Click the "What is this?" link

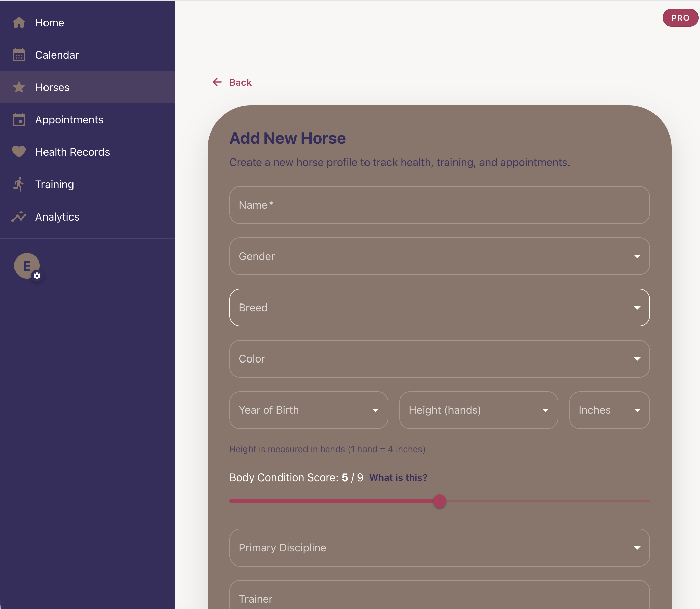click(x=398, y=477)
